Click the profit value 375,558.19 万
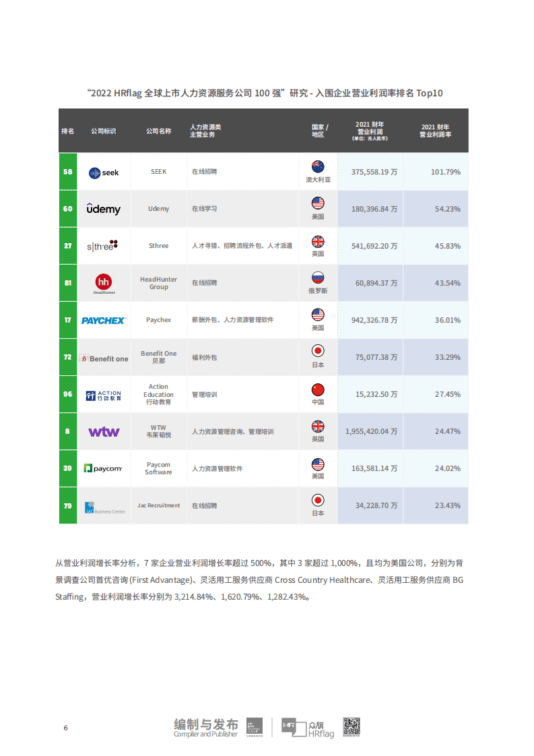The width and height of the screenshot is (534, 756). 374,172
